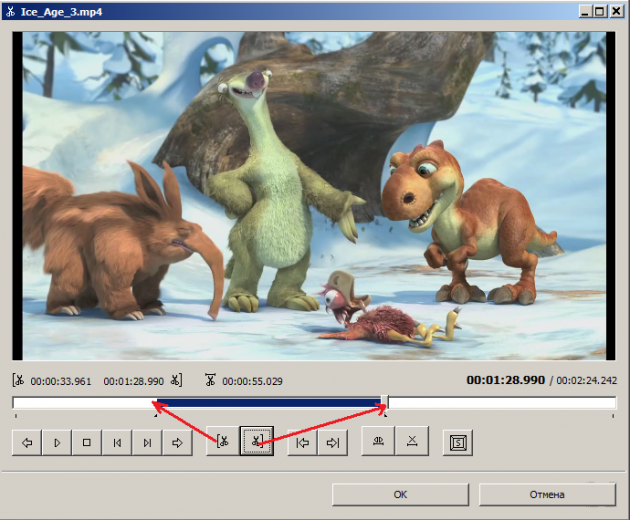630x520 pixels.
Task: Go to start of selection
Action: [x=303, y=442]
